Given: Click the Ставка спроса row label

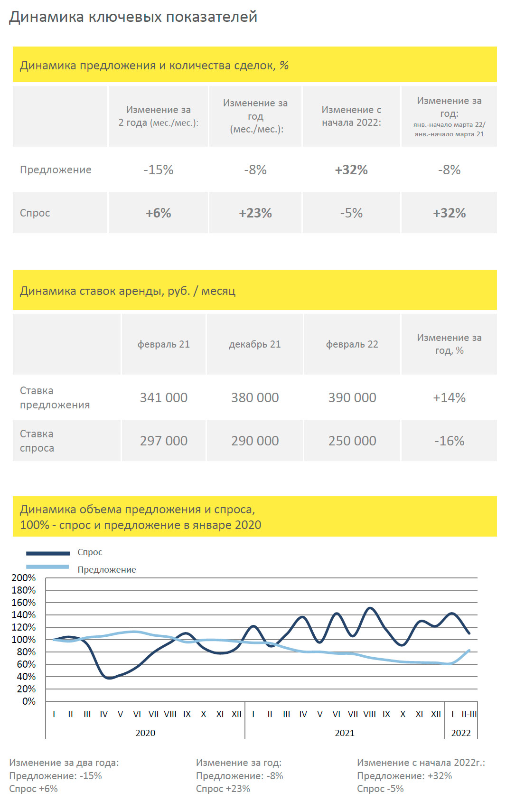Looking at the screenshot, I should (x=37, y=441).
